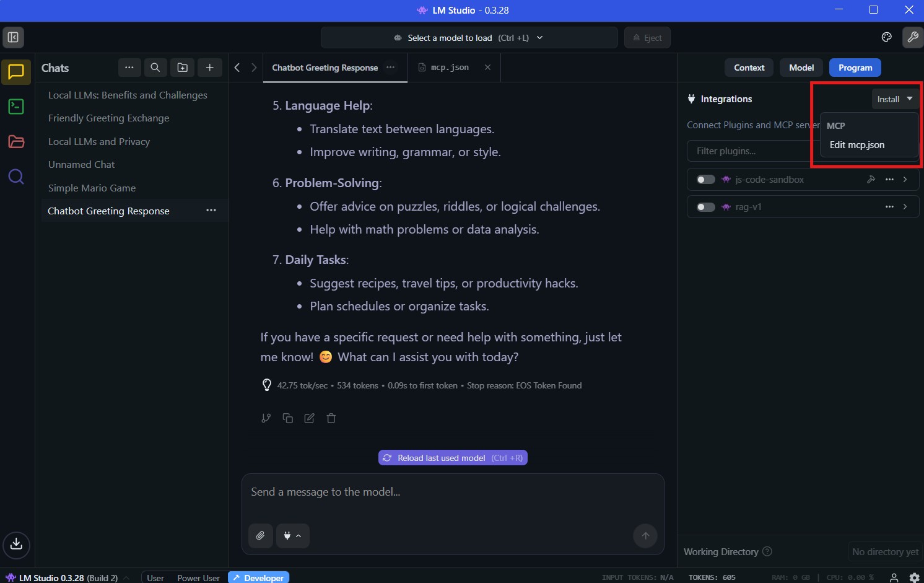Screen dimensions: 924x583
Task: Toggle the js-code-sandbox plugin switch
Action: point(705,180)
